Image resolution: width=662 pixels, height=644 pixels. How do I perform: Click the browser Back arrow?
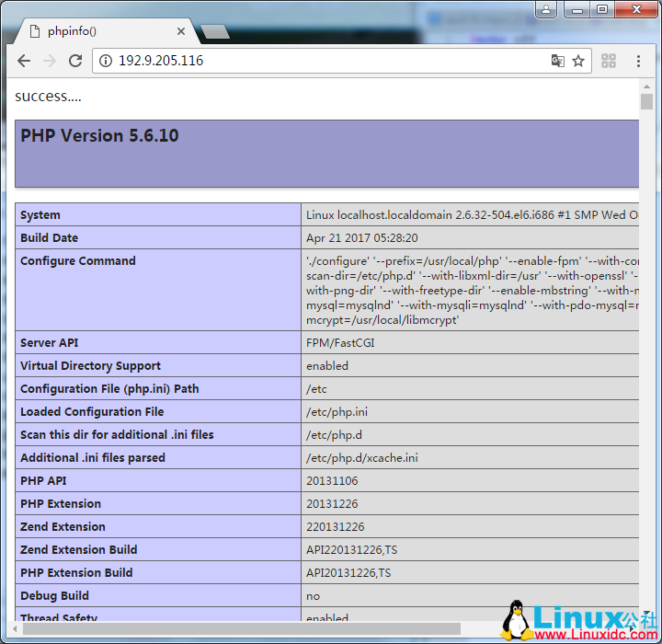(24, 61)
